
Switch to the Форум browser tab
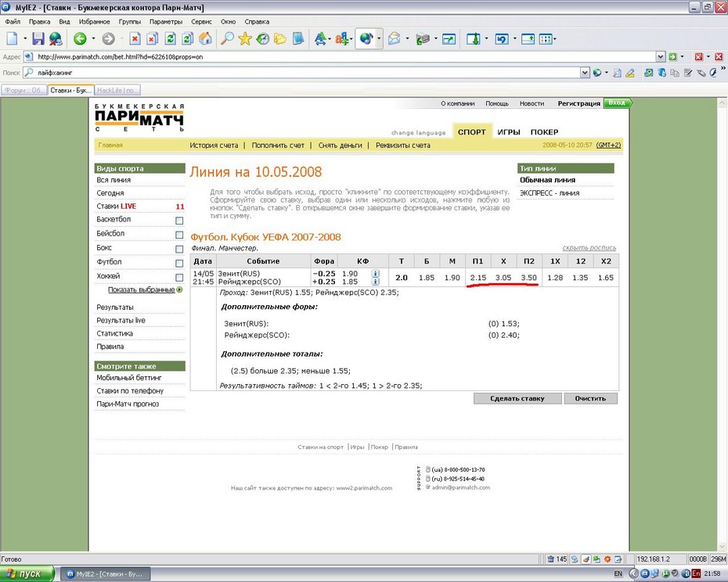[x=24, y=91]
